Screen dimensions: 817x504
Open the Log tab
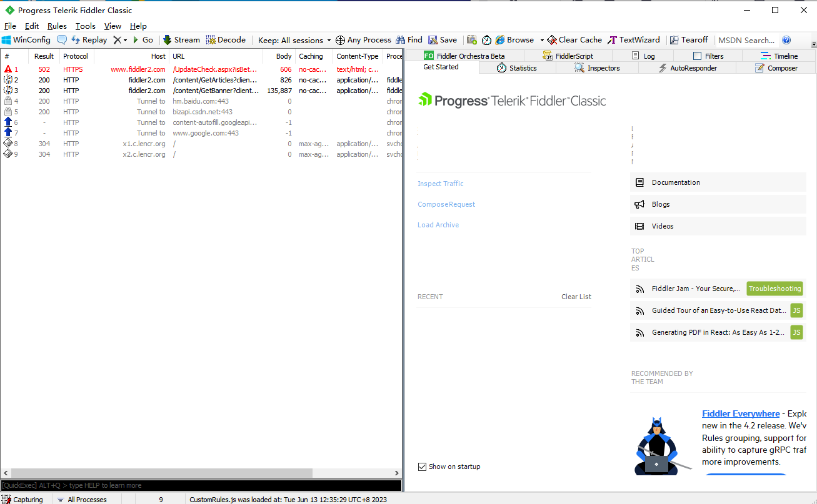point(643,56)
